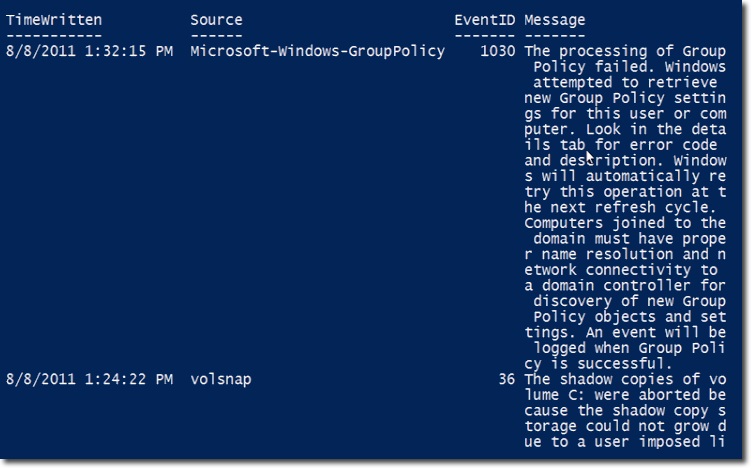This screenshot has width=752, height=469.
Task: Click the line "storage could not grow d"
Action: (624, 426)
